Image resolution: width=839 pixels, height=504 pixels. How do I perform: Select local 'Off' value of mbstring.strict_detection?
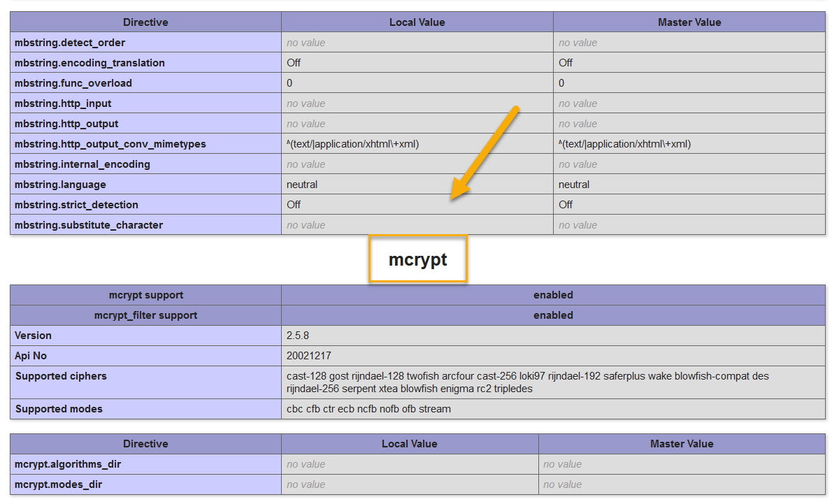coord(294,205)
